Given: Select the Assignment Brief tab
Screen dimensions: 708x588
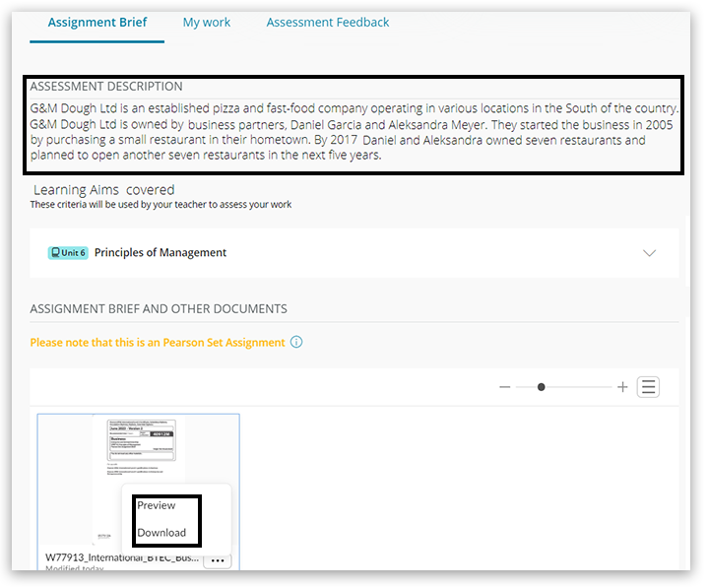Looking at the screenshot, I should click(97, 23).
